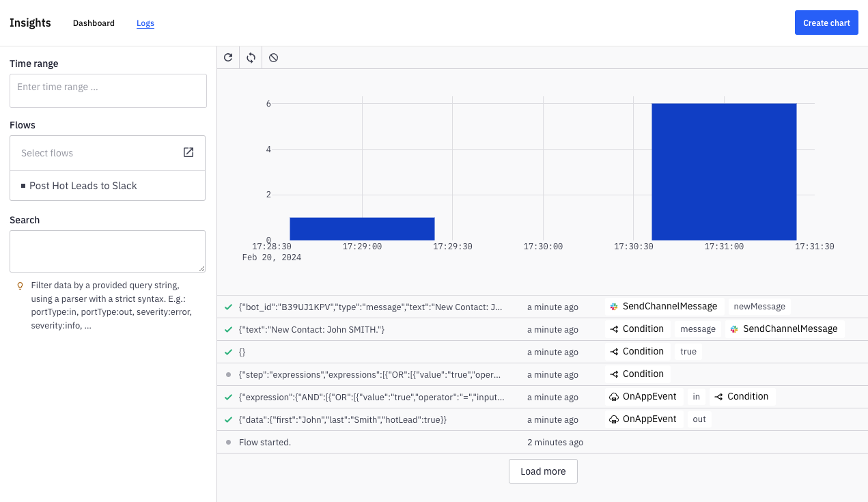Screen dimensions: 868x502
Task: Switch to the Dashboard tab
Action: [94, 23]
